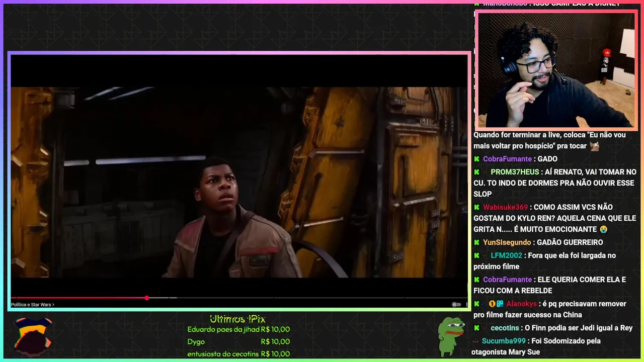The image size is (644, 362).
Task: Click 'Quando for terminar a live' chat message
Action: [x=549, y=140]
